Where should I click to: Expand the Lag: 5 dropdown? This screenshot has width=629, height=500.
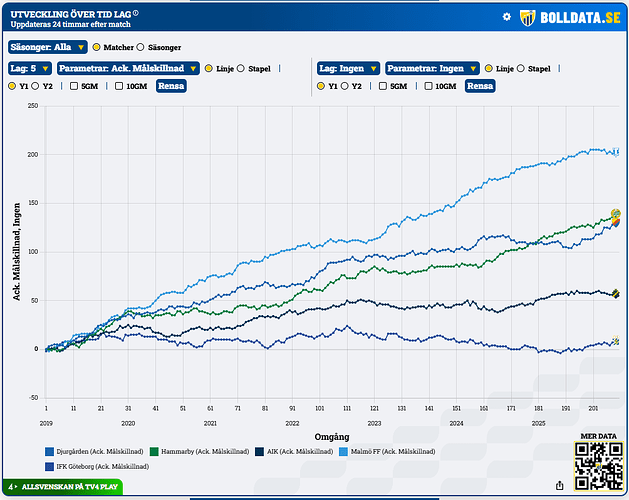[x=29, y=69]
